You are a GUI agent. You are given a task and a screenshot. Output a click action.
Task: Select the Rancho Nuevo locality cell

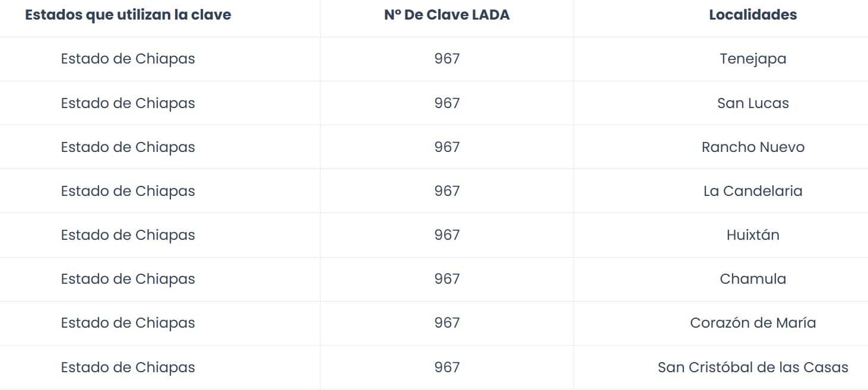click(x=753, y=147)
